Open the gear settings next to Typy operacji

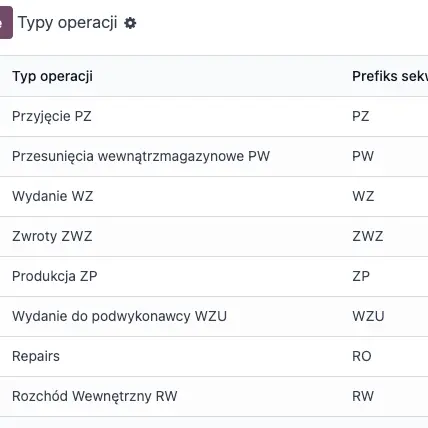(x=130, y=23)
